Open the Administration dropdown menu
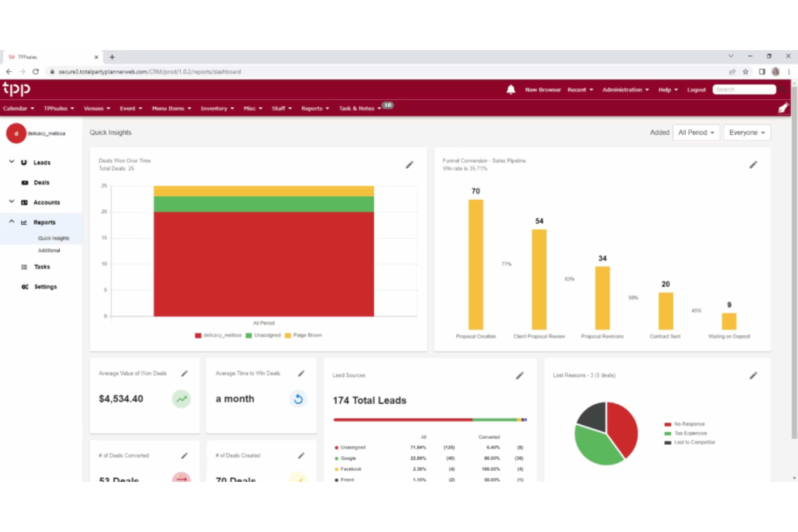The height and width of the screenshot is (532, 798). pos(625,89)
